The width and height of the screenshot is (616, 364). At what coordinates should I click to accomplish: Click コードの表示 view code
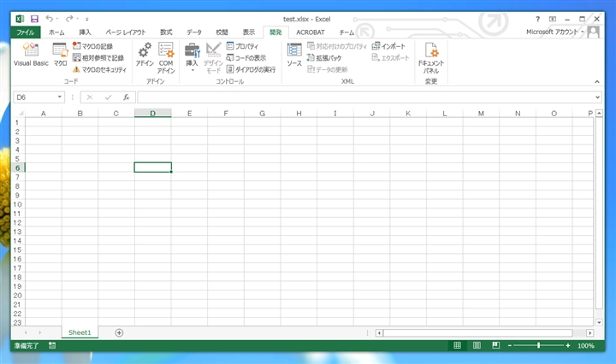tap(246, 57)
